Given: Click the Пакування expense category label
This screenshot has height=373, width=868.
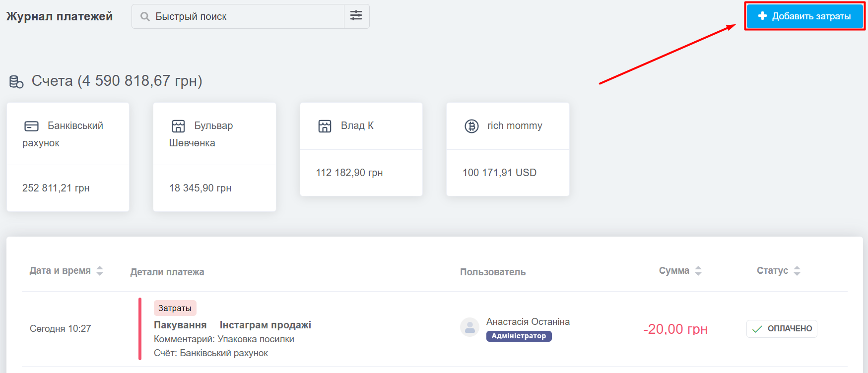Looking at the screenshot, I should tap(180, 325).
